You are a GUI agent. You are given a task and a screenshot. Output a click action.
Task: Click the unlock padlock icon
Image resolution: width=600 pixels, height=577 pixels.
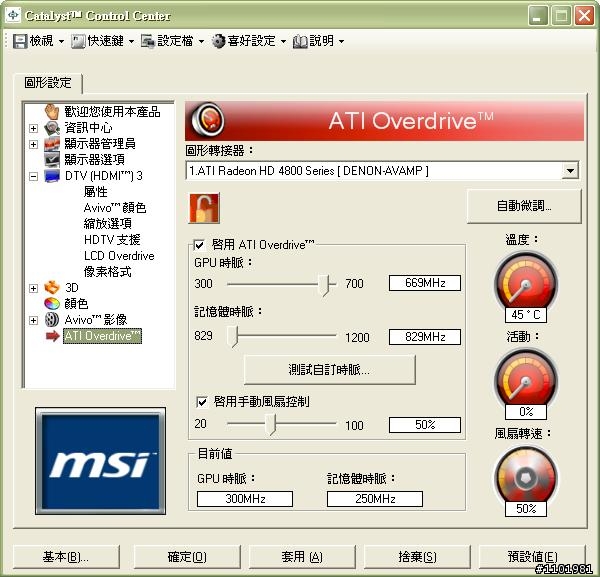204,208
